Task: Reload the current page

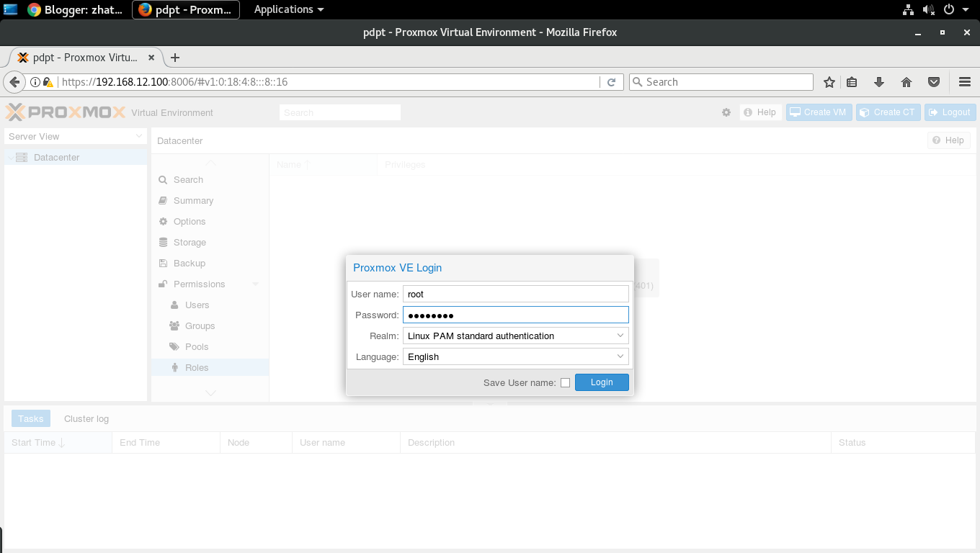Action: (611, 82)
